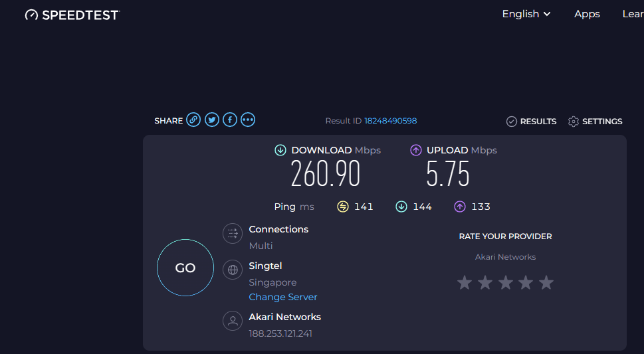The height and width of the screenshot is (354, 644).
Task: Click the settings gear icon
Action: click(574, 122)
